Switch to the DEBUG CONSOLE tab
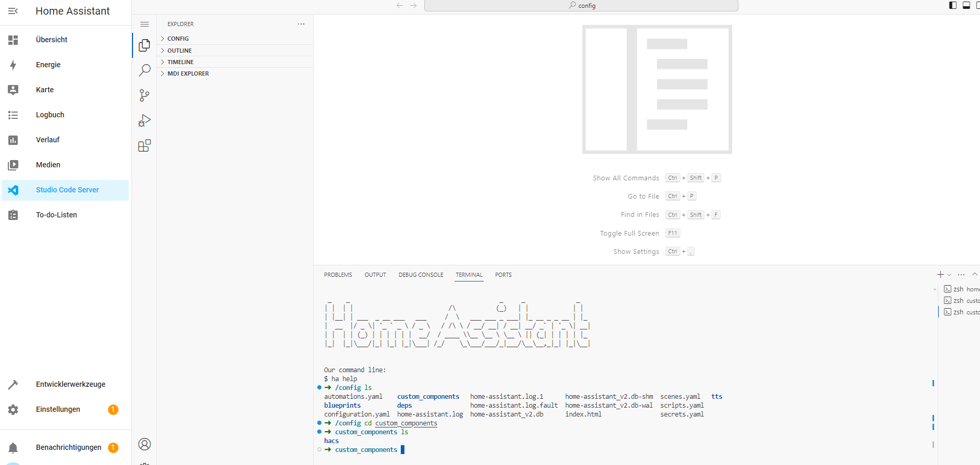The width and height of the screenshot is (980, 465). click(x=421, y=275)
